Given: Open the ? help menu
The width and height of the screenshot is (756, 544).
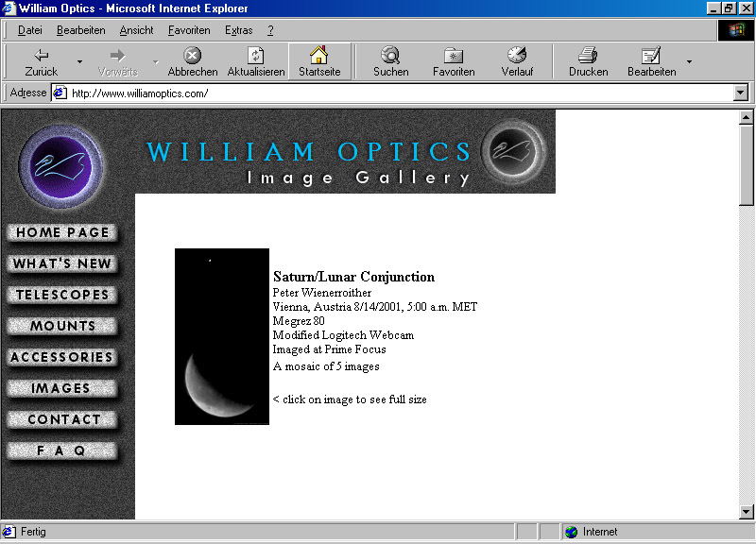Looking at the screenshot, I should [270, 30].
